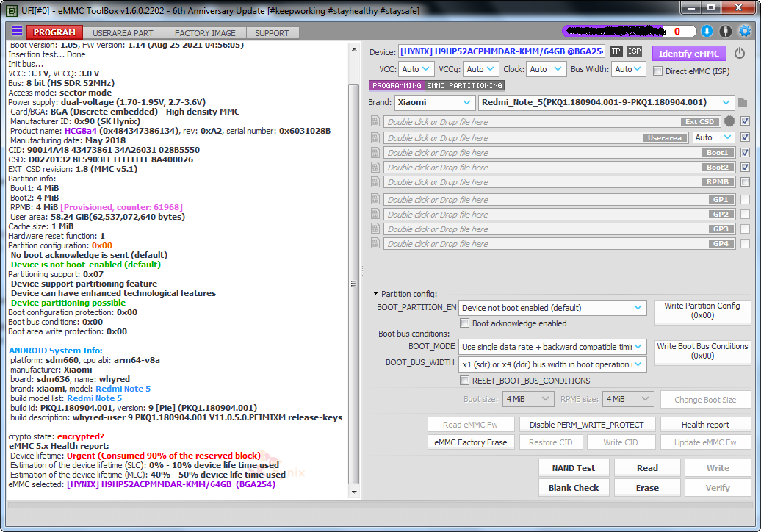Click the Read button
761x532 pixels.
click(x=647, y=468)
